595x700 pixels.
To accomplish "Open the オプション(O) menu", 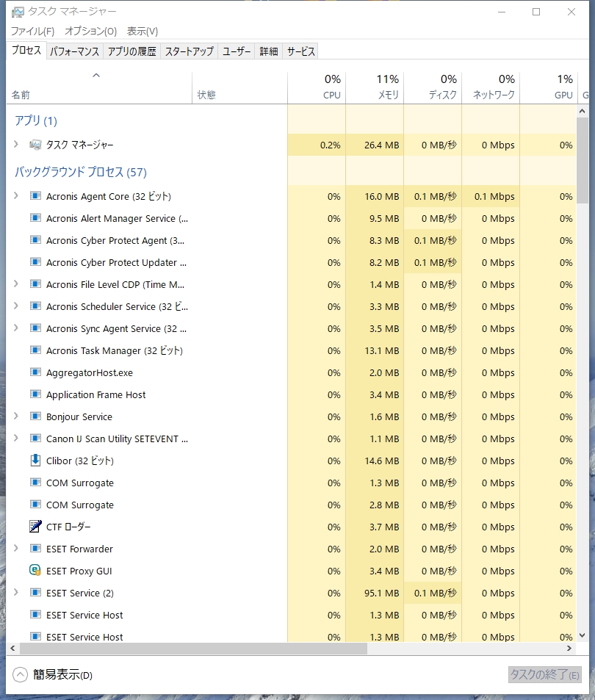I will (90, 32).
